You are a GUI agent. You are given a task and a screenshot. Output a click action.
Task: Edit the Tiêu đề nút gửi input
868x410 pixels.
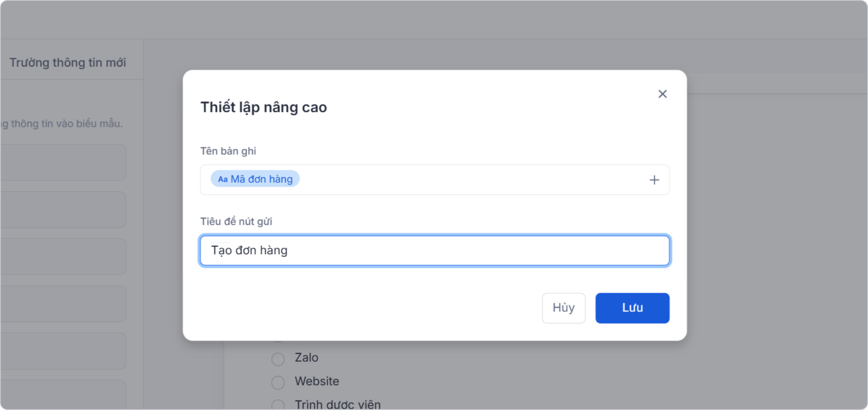click(x=434, y=250)
